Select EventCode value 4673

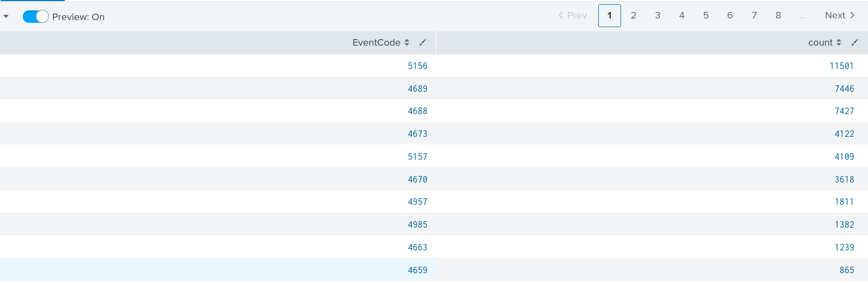418,134
